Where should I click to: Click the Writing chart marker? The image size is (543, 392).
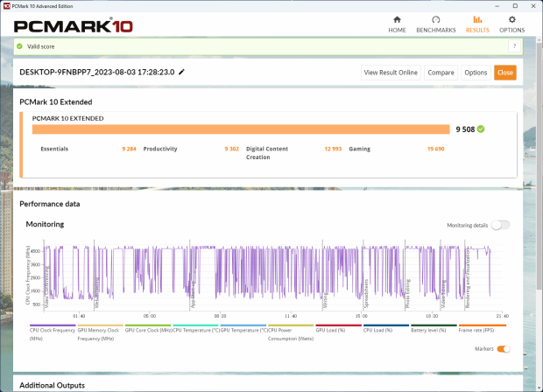click(326, 300)
